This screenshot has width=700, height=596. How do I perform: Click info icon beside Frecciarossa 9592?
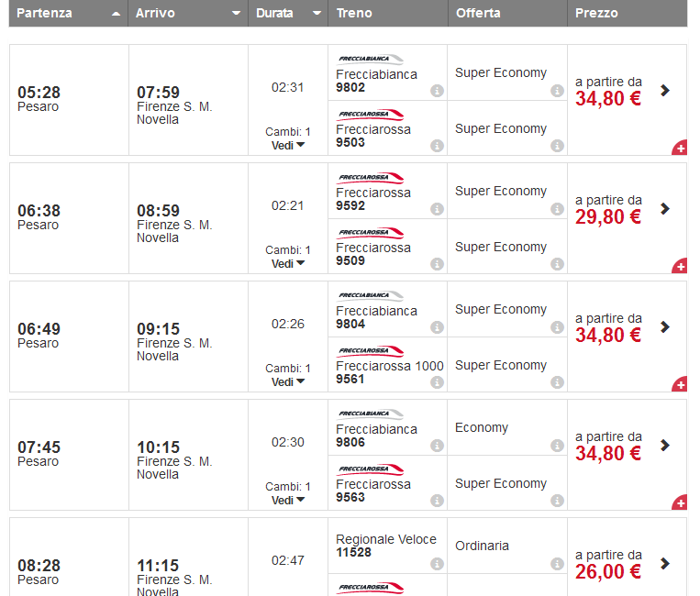[x=437, y=209]
